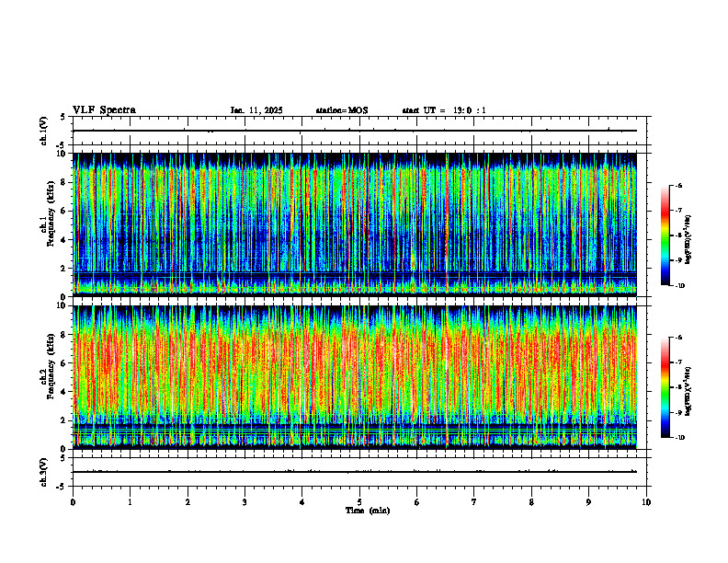Select the "ch.1(V)" waveform axis label
The width and height of the screenshot is (728, 563).
43,131
